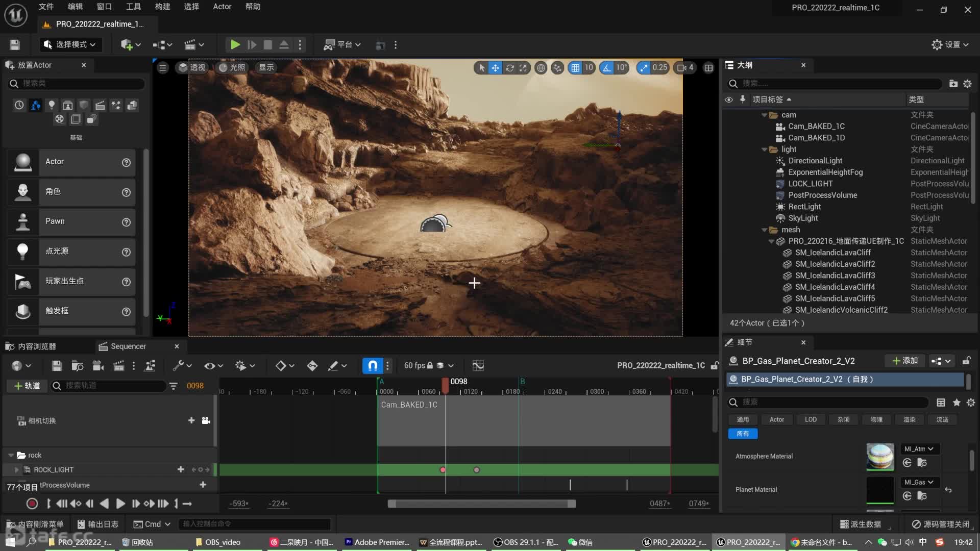The height and width of the screenshot is (551, 980).
Task: Toggle the Outliner pin column header
Action: (x=742, y=99)
